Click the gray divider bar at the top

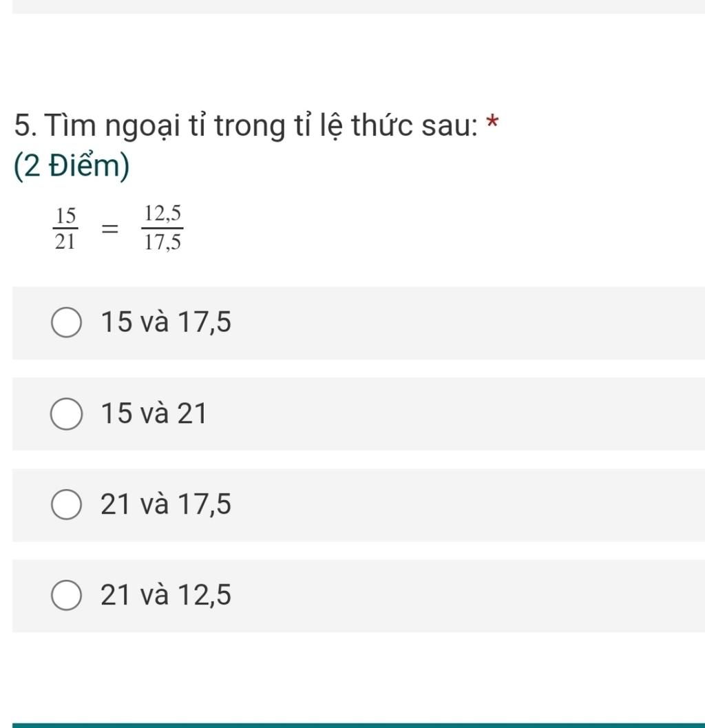[352, 7]
